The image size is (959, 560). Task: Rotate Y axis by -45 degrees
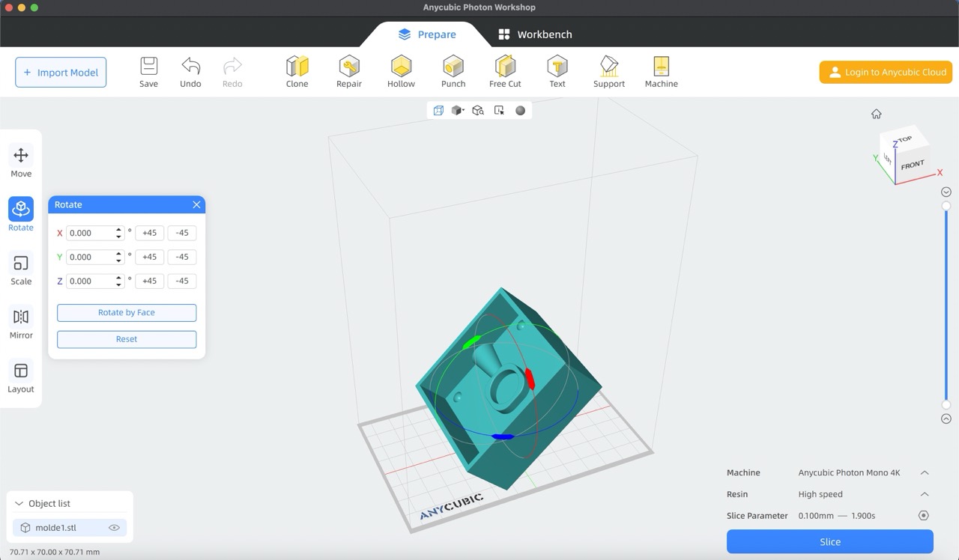(x=182, y=257)
